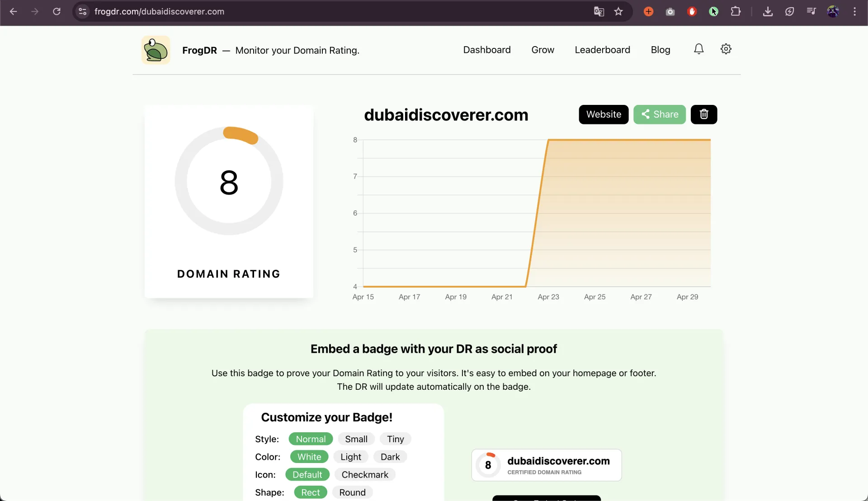This screenshot has width=868, height=501.
Task: Click the Domain Rating gauge circle
Action: click(x=229, y=181)
